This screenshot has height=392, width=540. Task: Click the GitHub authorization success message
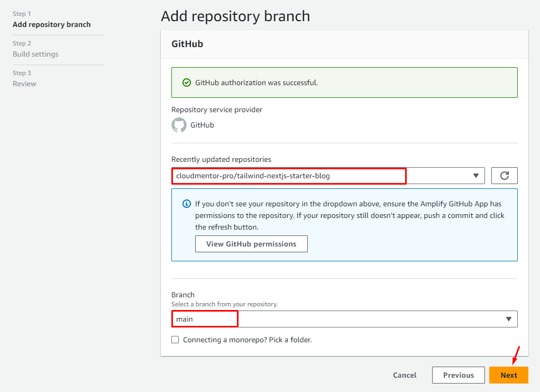pos(257,83)
